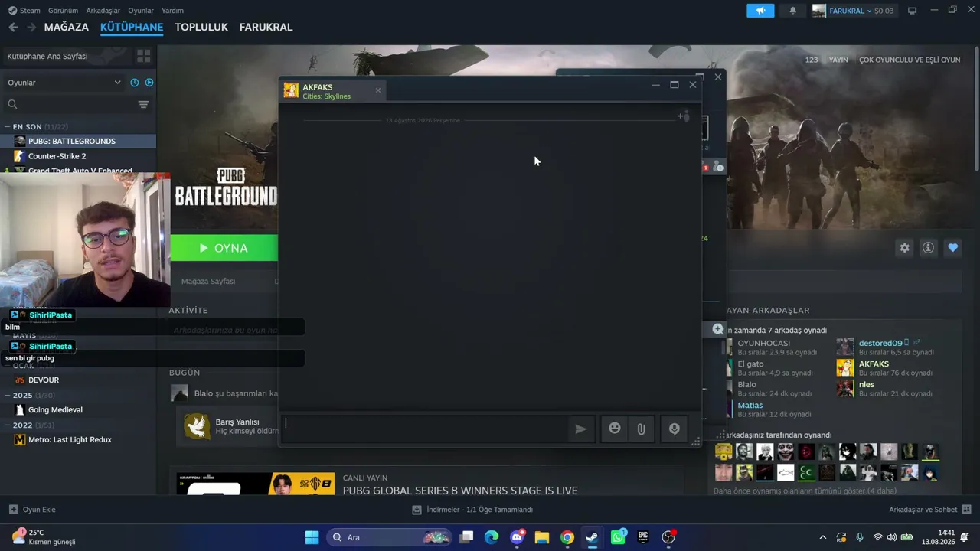Show PUBG game info icon

coord(929,248)
